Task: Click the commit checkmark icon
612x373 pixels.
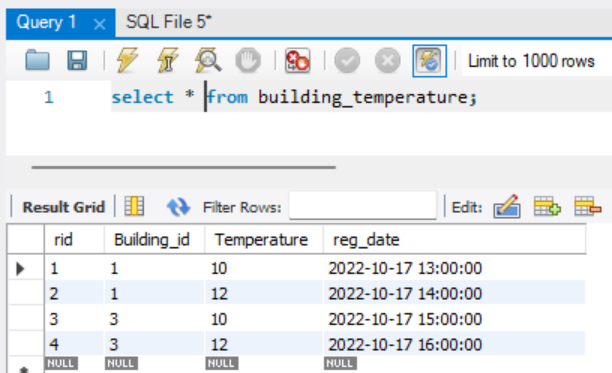Action: click(x=347, y=60)
